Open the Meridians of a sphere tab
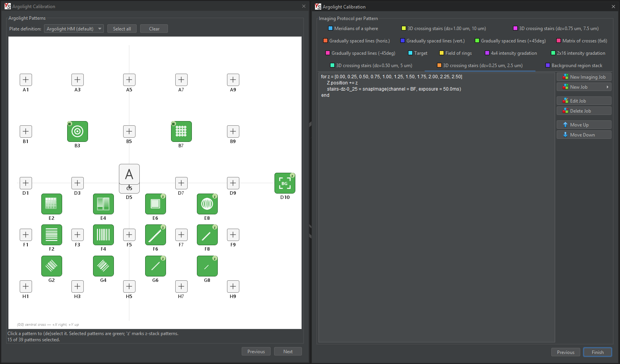Image resolution: width=620 pixels, height=364 pixels. point(353,29)
